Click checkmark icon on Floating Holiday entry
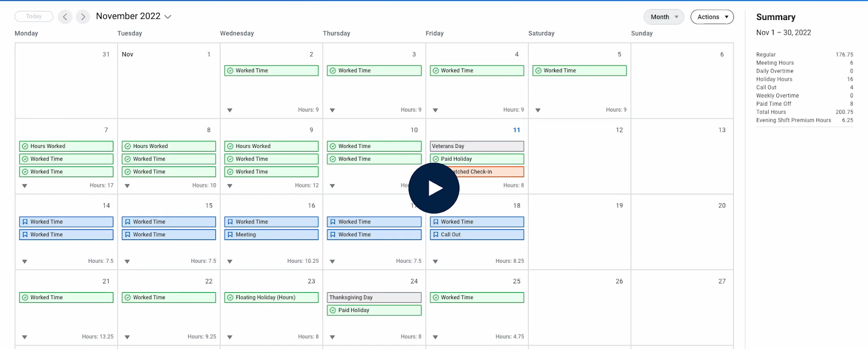This screenshot has height=349, width=868. coord(230,298)
